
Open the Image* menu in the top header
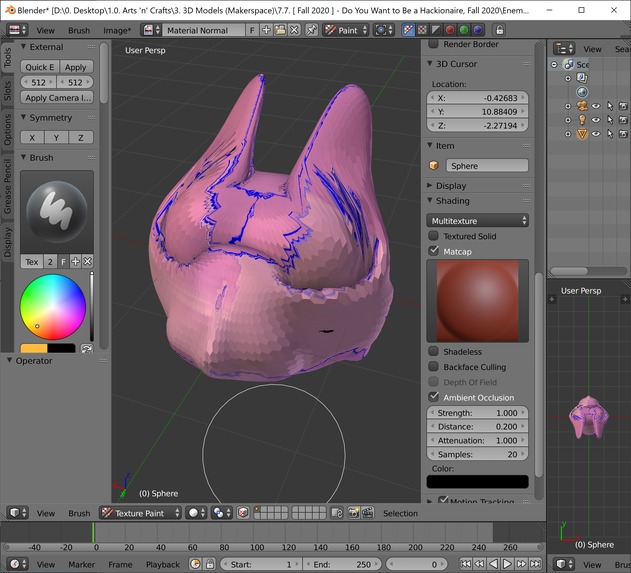(x=117, y=31)
